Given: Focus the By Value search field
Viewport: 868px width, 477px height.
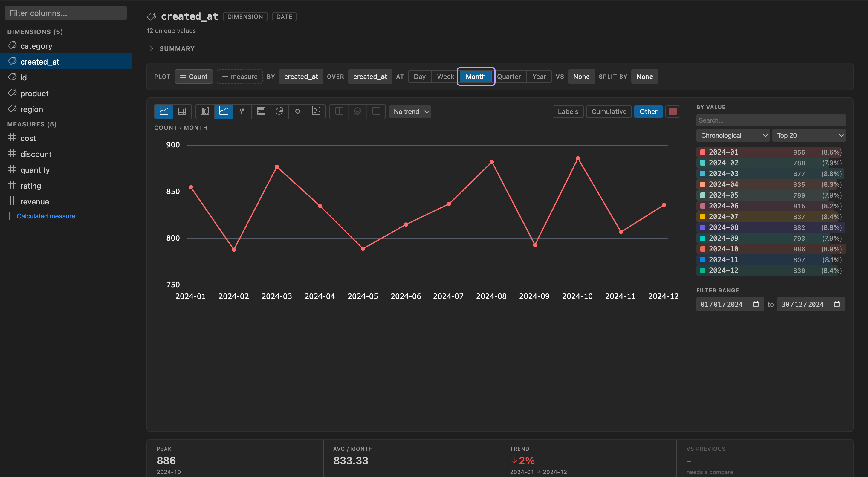Looking at the screenshot, I should tap(771, 120).
